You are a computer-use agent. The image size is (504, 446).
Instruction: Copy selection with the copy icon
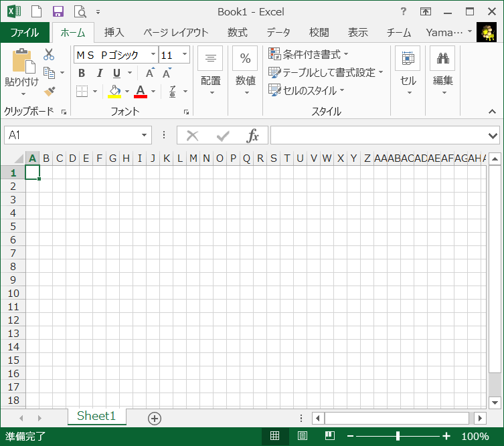pyautogui.click(x=49, y=73)
